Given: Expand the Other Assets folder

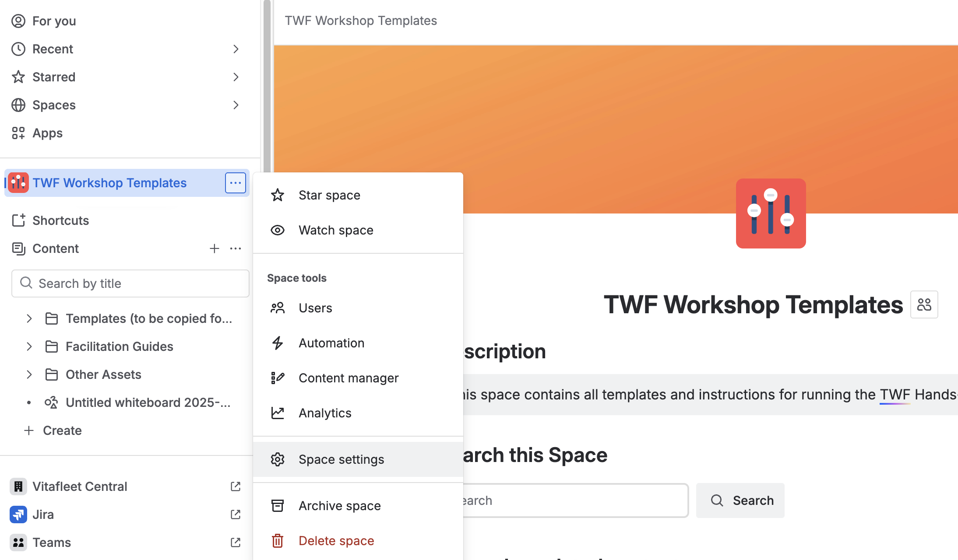Looking at the screenshot, I should tap(29, 374).
